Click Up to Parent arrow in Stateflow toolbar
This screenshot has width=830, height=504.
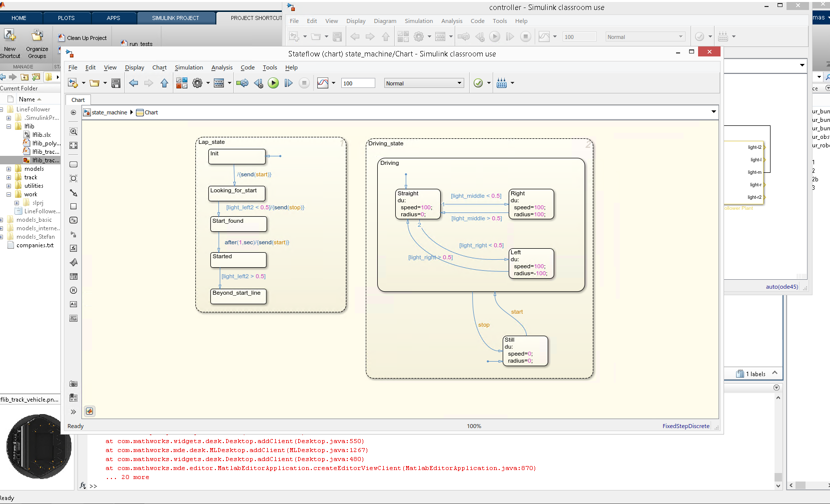click(164, 83)
